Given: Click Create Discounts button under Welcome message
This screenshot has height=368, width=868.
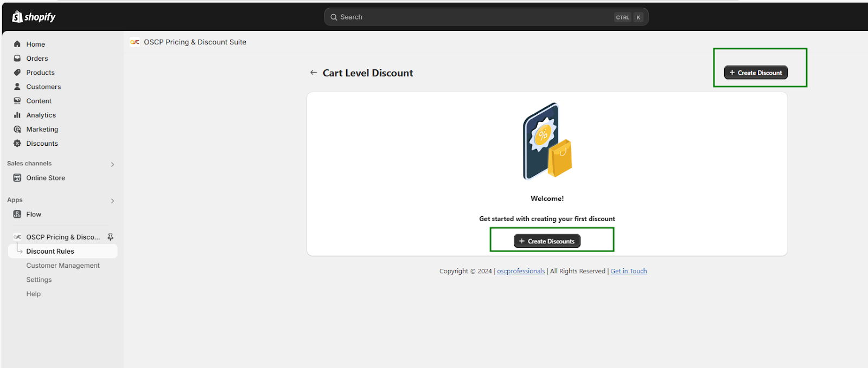Looking at the screenshot, I should click(547, 241).
